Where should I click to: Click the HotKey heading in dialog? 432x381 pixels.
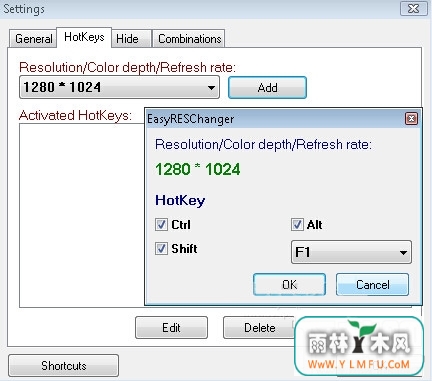180,200
